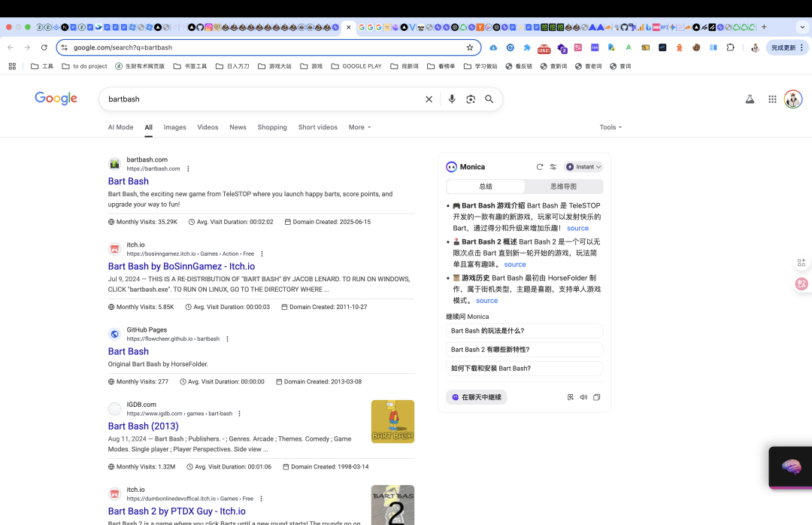Open the 看反链 bookmark
Viewport: 812px width, 525px height.
tap(519, 66)
